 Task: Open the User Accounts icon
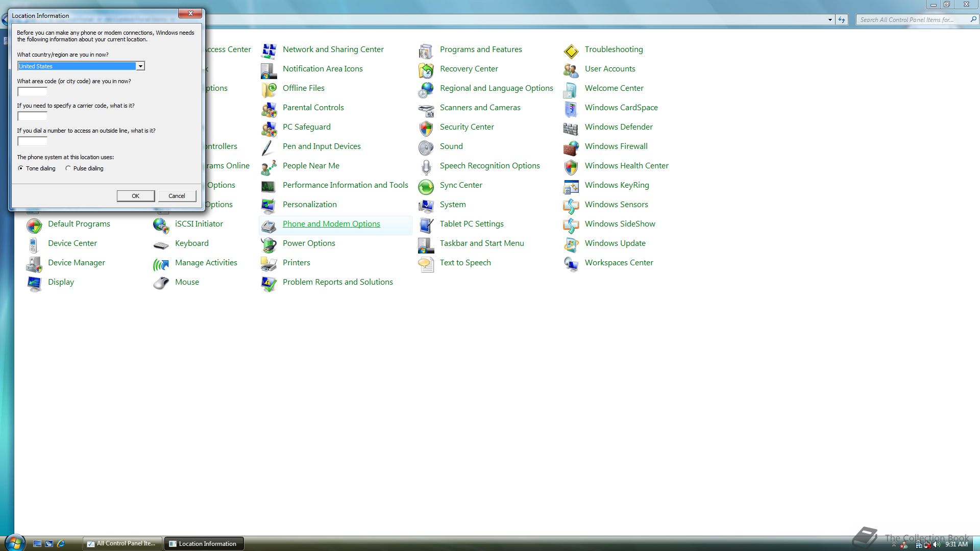[571, 69]
